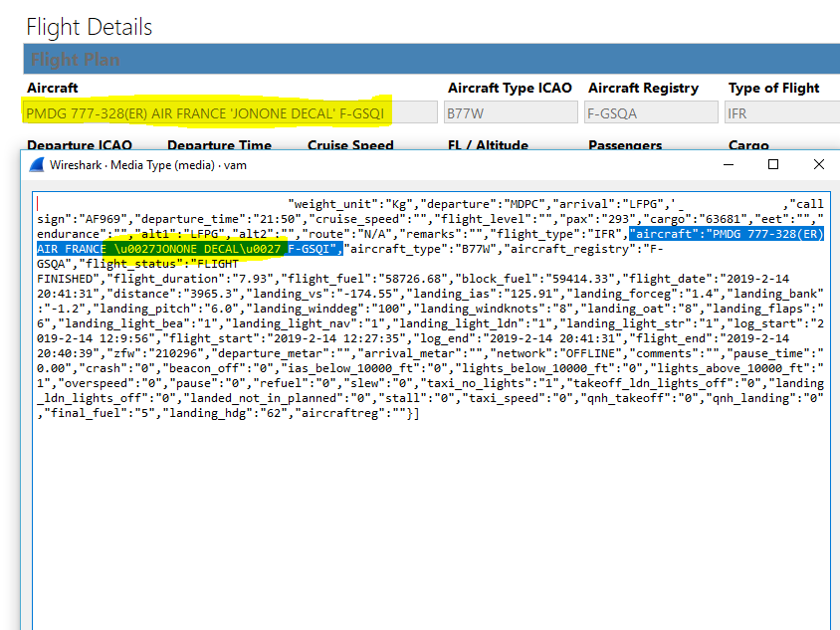
Task: Click the Flight Plan section header
Action: click(432, 59)
